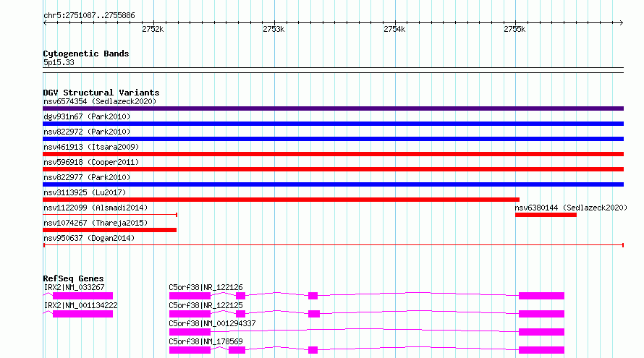The image size is (644, 358).
Task: Select last exon of C5orf38 NR_122125
Action: point(541,314)
